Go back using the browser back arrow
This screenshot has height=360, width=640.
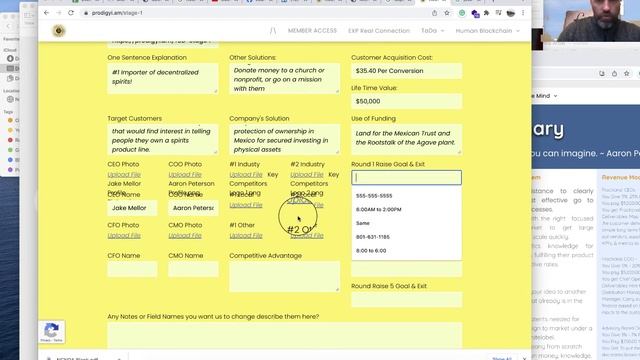[x=46, y=13]
